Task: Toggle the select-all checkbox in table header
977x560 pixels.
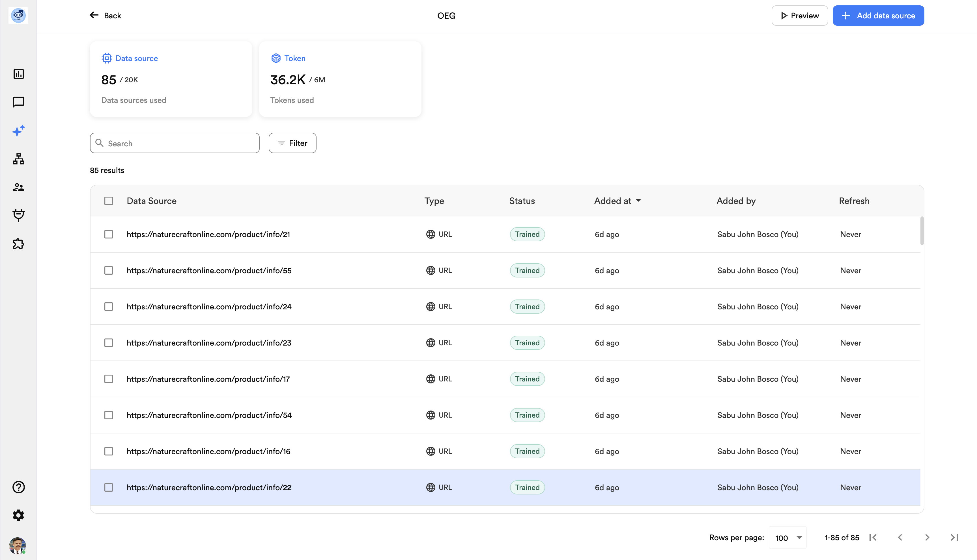Action: [x=109, y=201]
